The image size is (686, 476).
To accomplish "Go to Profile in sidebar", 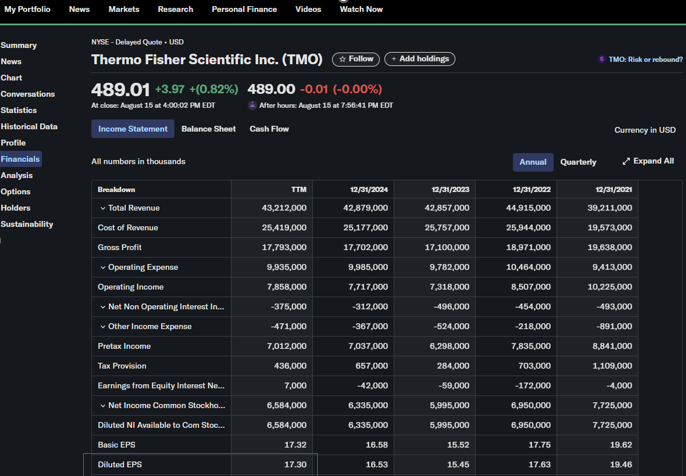I will 13,143.
